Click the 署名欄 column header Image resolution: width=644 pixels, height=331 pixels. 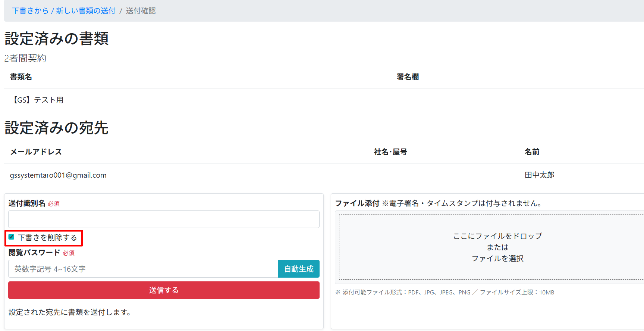(x=407, y=77)
